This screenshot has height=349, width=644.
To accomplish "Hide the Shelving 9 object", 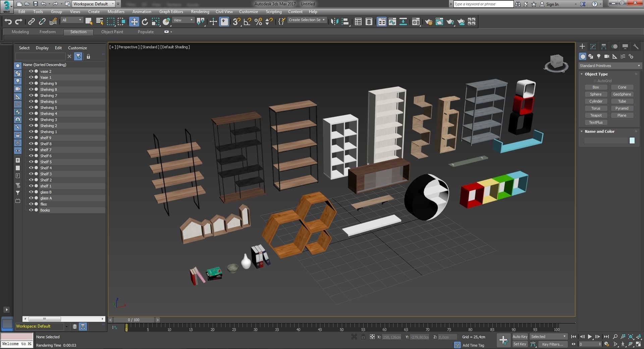I will 31,83.
